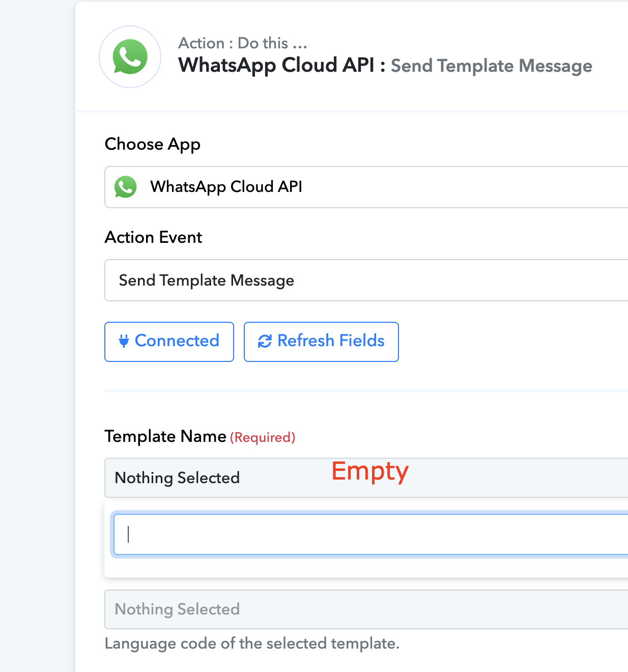Viewport: 628px width, 672px height.
Task: Click the red Empty annotation text
Action: 370,471
